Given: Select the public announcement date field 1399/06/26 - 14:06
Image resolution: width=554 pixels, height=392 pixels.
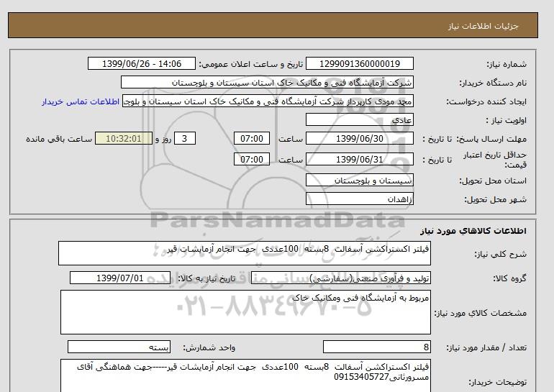Looking at the screenshot, I should tap(141, 63).
